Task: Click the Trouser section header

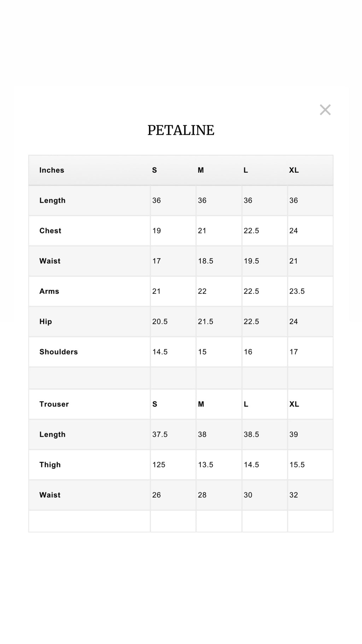Action: point(54,404)
